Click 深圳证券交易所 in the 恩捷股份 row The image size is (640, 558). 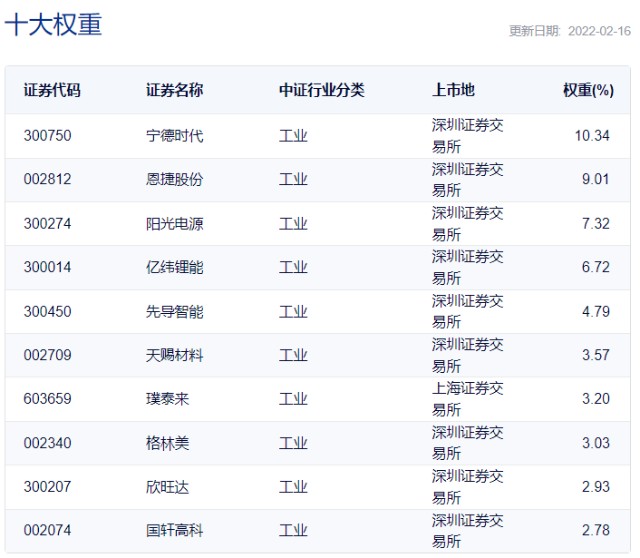click(x=467, y=180)
